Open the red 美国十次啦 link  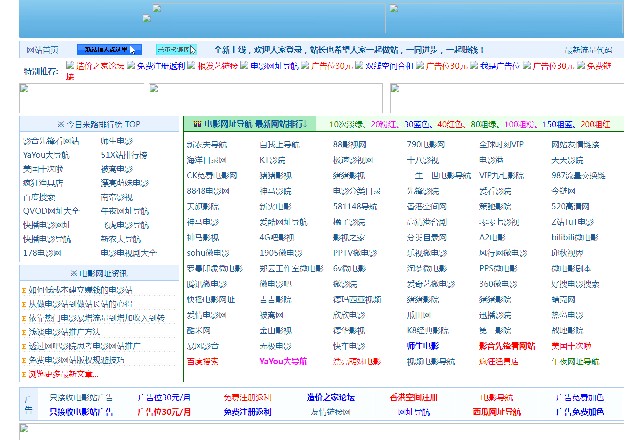(571, 346)
